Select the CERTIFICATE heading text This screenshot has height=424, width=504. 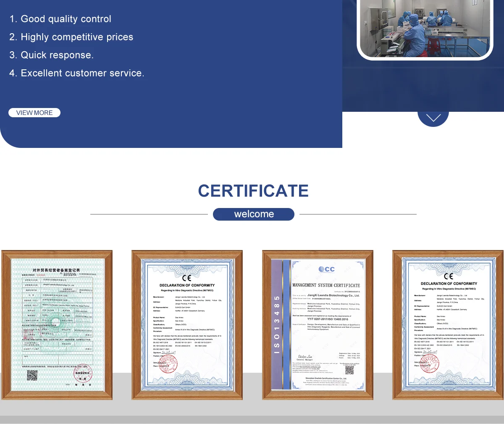tap(253, 191)
